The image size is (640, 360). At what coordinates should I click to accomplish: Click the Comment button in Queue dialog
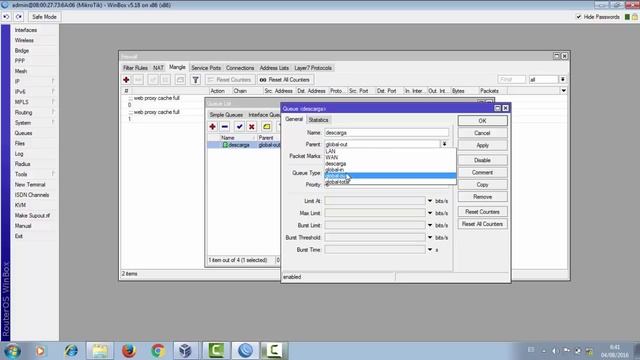tap(482, 172)
